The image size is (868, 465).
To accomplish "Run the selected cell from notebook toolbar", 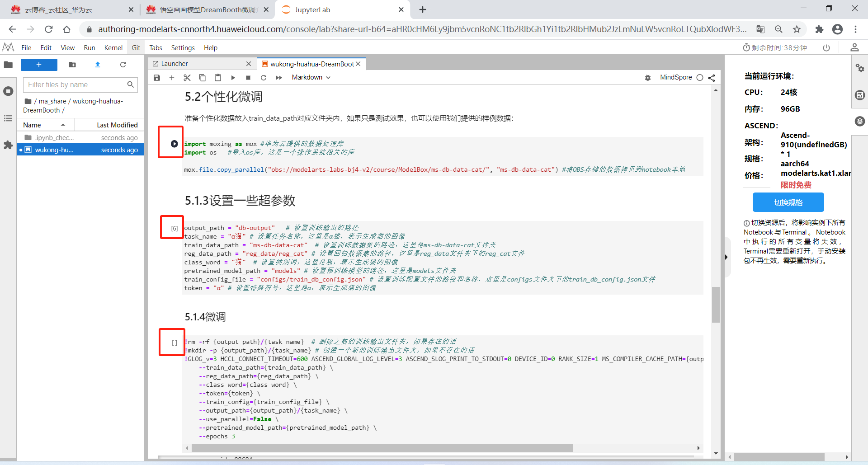I will tap(233, 78).
